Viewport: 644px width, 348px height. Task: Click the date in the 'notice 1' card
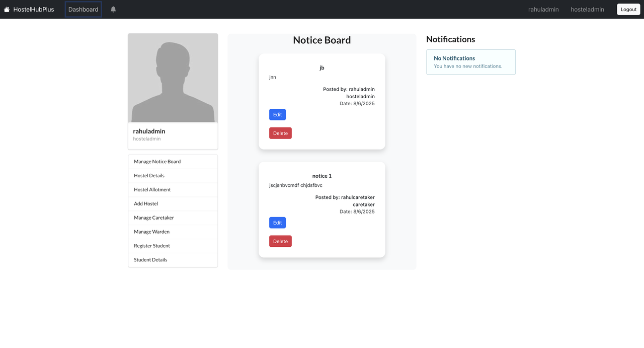point(357,212)
